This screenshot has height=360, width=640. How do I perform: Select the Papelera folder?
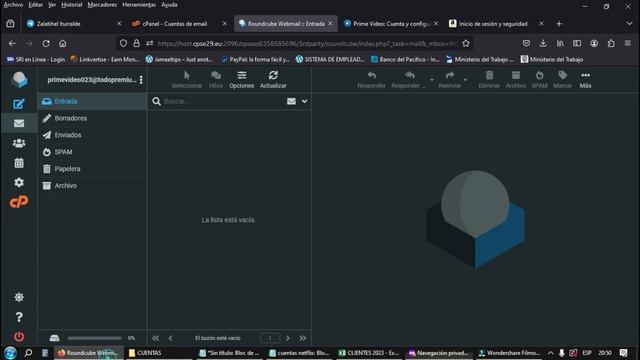pos(92,169)
